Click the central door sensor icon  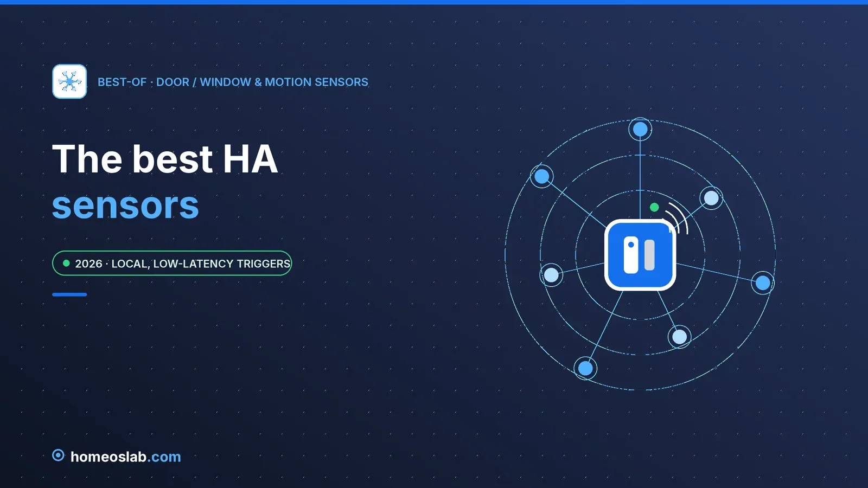click(640, 255)
